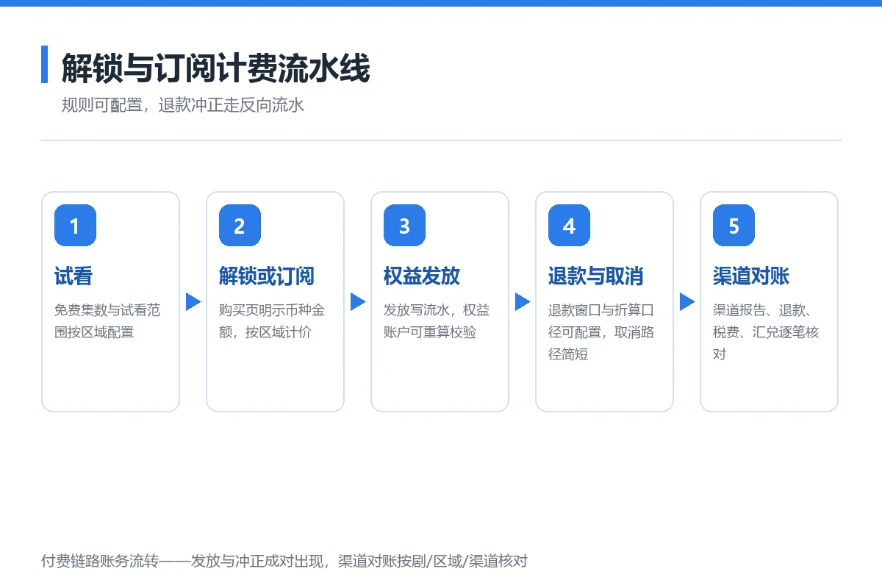Select the 试看 card heading
Screen dimensions: 882x588
click(x=73, y=276)
